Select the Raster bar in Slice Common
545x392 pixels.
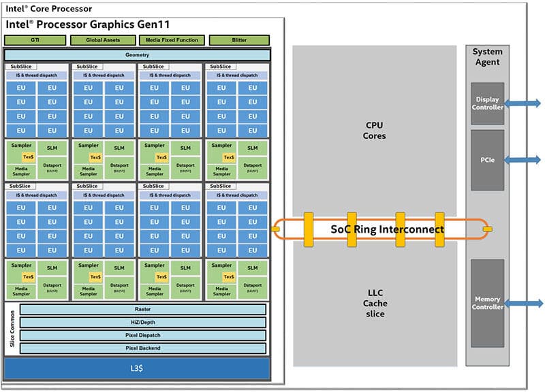(143, 309)
